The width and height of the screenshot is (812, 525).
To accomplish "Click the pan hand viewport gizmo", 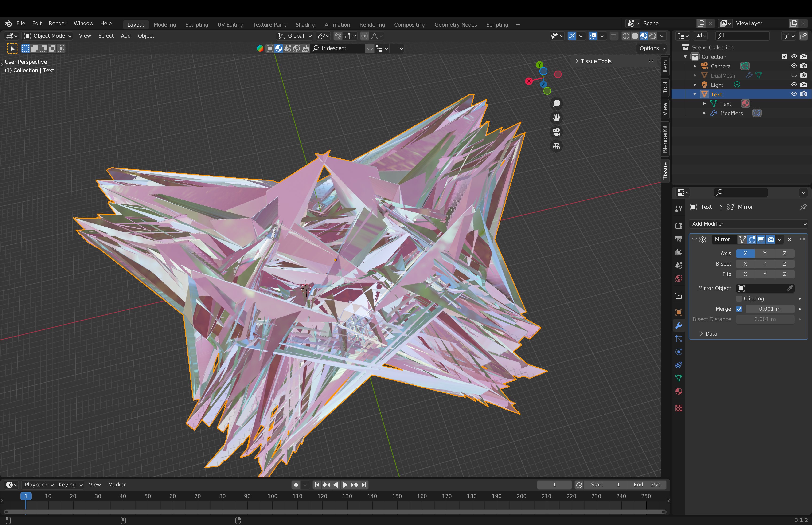I will click(x=556, y=118).
